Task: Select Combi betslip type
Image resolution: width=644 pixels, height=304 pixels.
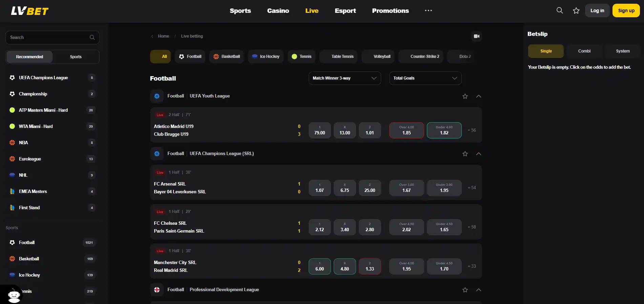Action: (x=584, y=51)
